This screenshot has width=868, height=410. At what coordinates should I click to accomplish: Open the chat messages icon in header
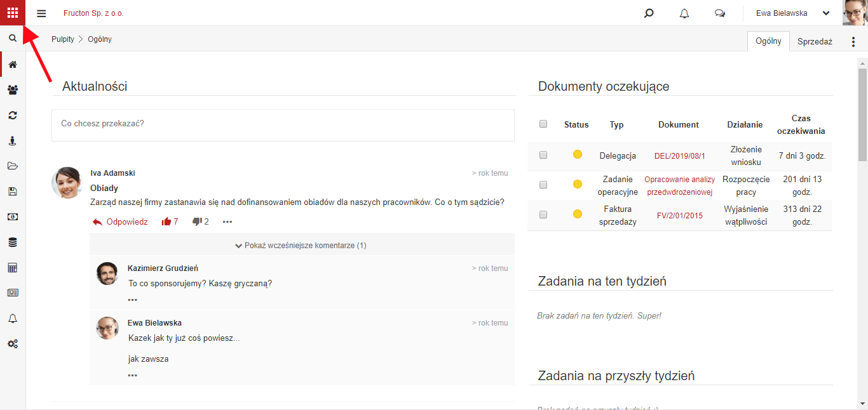720,13
